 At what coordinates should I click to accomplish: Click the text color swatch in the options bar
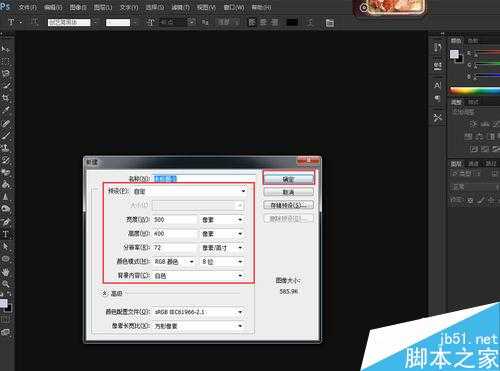click(x=292, y=22)
